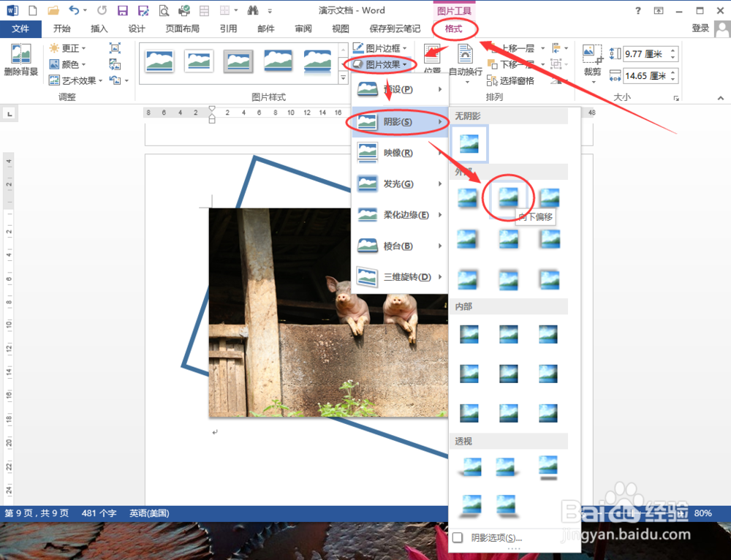Click the 第 9 页, 共 9 页 page indicator

pos(37,513)
